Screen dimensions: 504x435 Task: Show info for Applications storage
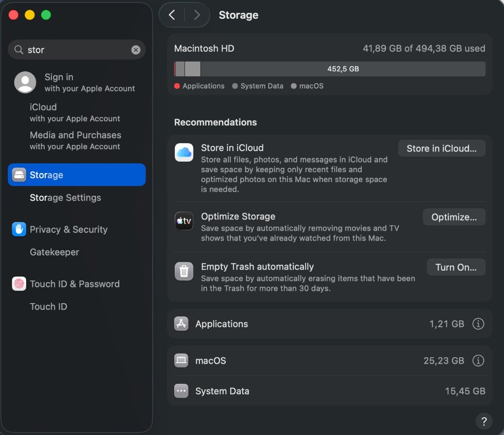click(478, 324)
